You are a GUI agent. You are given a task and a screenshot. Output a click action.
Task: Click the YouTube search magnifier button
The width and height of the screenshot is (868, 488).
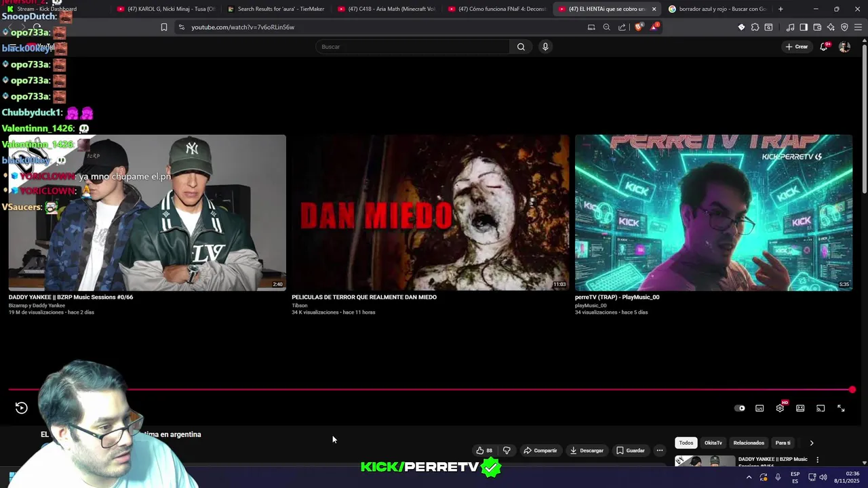pos(521,47)
